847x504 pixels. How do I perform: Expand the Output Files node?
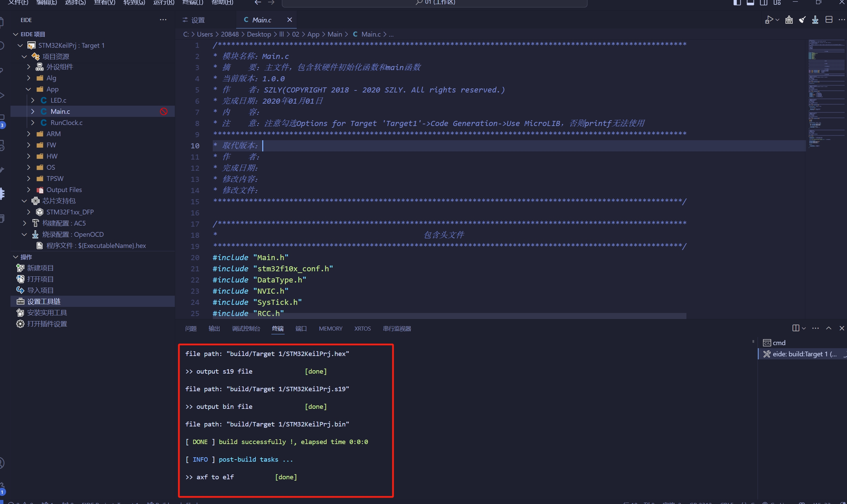pos(28,190)
